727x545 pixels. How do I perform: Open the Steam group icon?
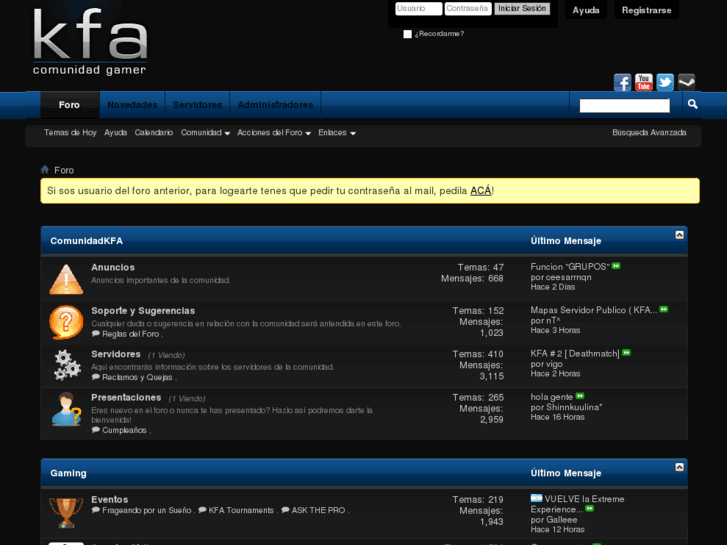(686, 83)
